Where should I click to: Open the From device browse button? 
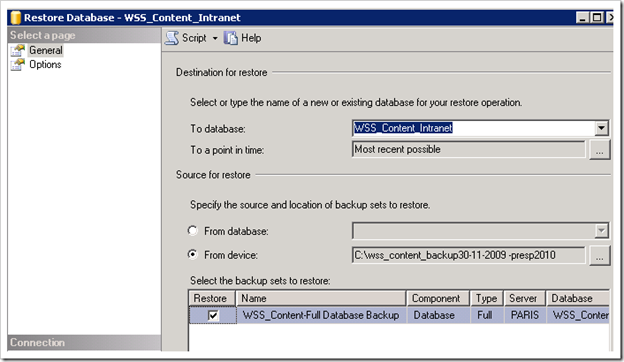pyautogui.click(x=599, y=256)
